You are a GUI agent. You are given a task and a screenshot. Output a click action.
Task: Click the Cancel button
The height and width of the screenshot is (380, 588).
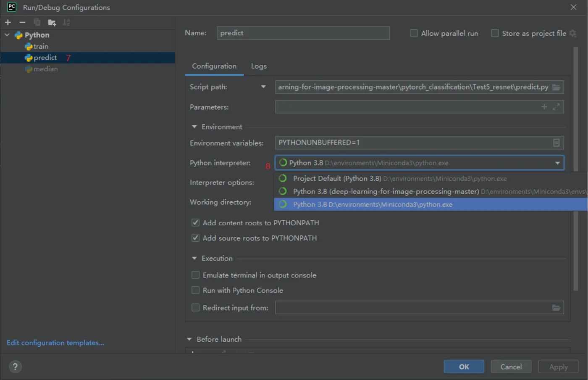(x=511, y=367)
